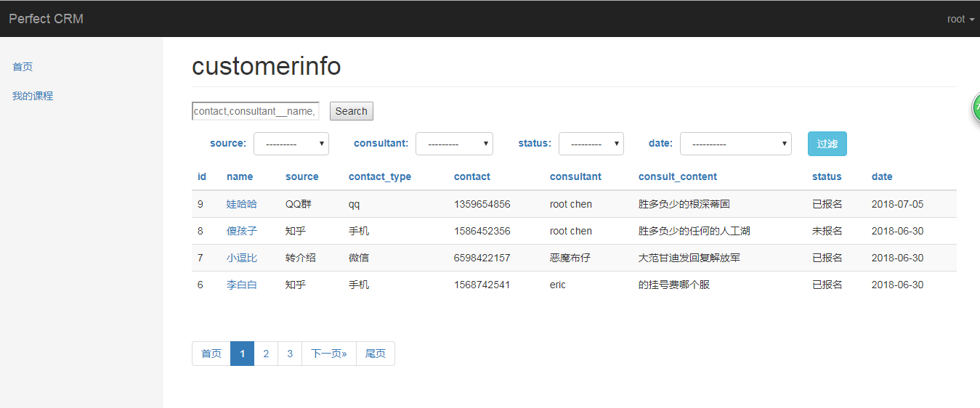Sort table by the status column header

[827, 176]
